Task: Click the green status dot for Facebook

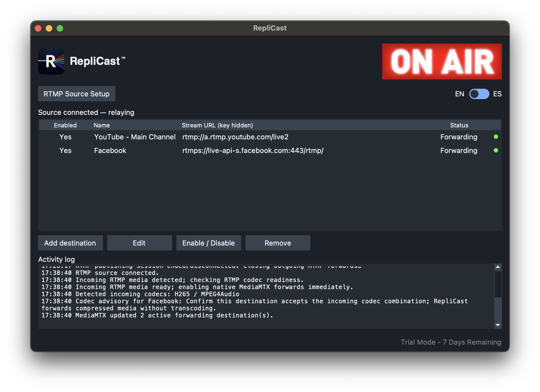Action: click(x=496, y=150)
